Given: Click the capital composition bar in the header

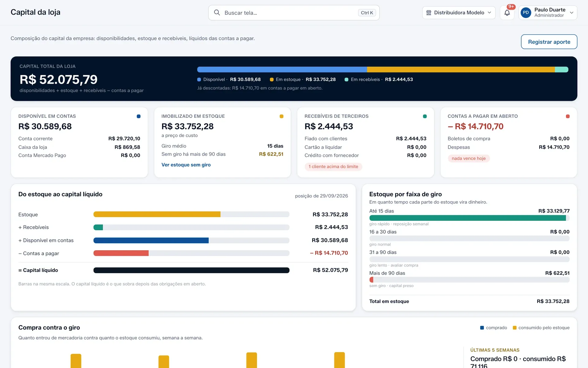Looking at the screenshot, I should pos(383,70).
